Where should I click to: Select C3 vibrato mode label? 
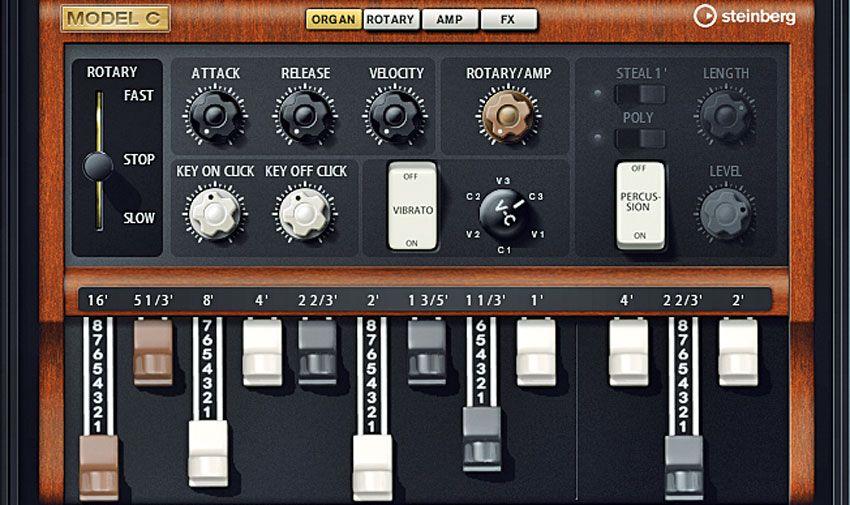(536, 197)
